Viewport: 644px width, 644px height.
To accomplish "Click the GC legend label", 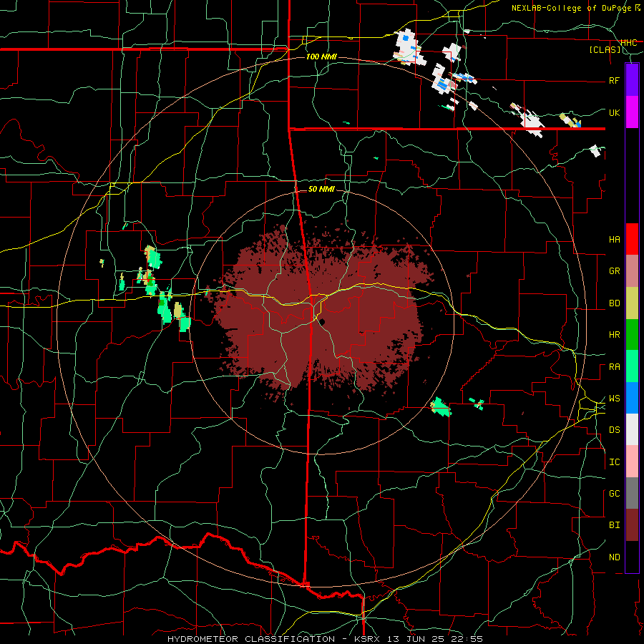I will (614, 494).
